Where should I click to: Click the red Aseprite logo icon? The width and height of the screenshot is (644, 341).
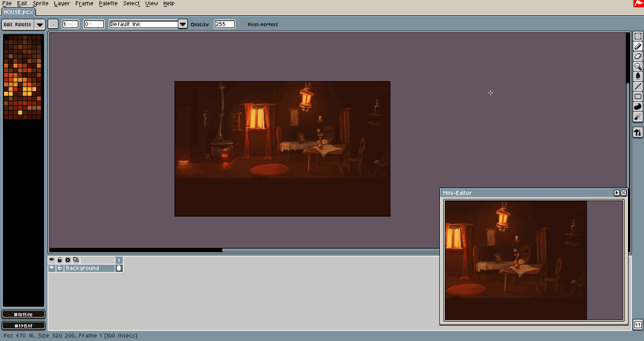(639, 4)
